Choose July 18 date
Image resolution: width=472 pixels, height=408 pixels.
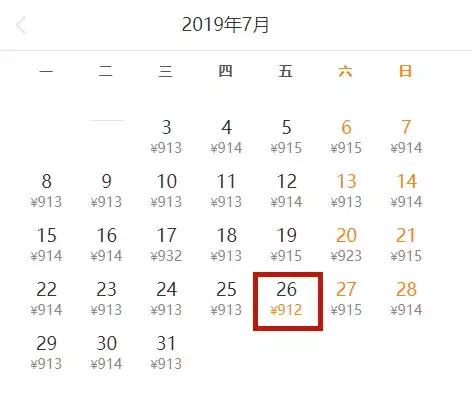point(226,245)
